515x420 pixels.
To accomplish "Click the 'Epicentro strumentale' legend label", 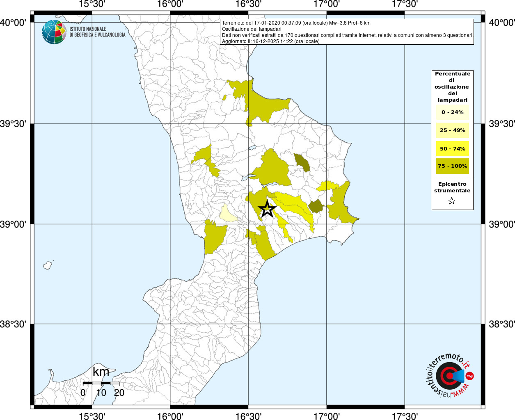I will [x=452, y=187].
